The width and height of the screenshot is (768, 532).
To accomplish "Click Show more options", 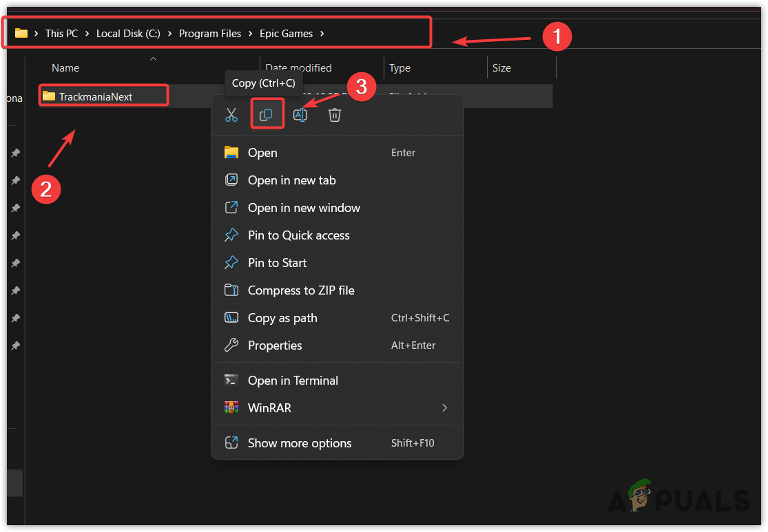I will tap(338, 443).
